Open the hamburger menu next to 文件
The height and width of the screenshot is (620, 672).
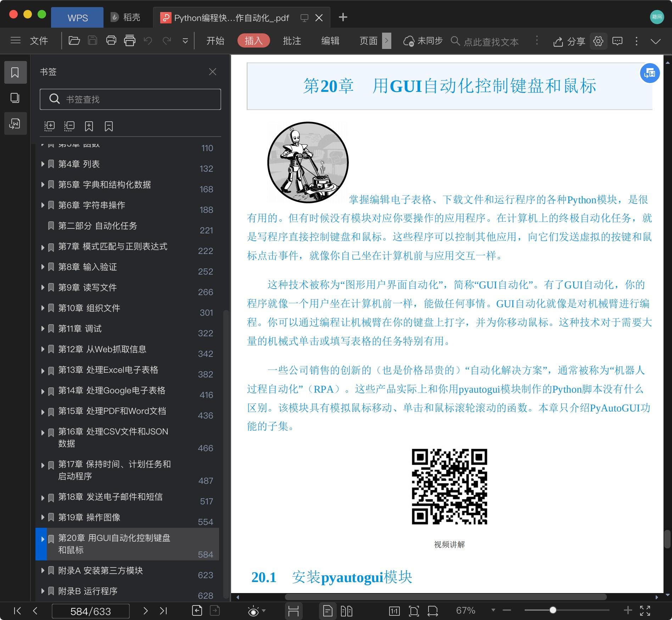(x=16, y=41)
